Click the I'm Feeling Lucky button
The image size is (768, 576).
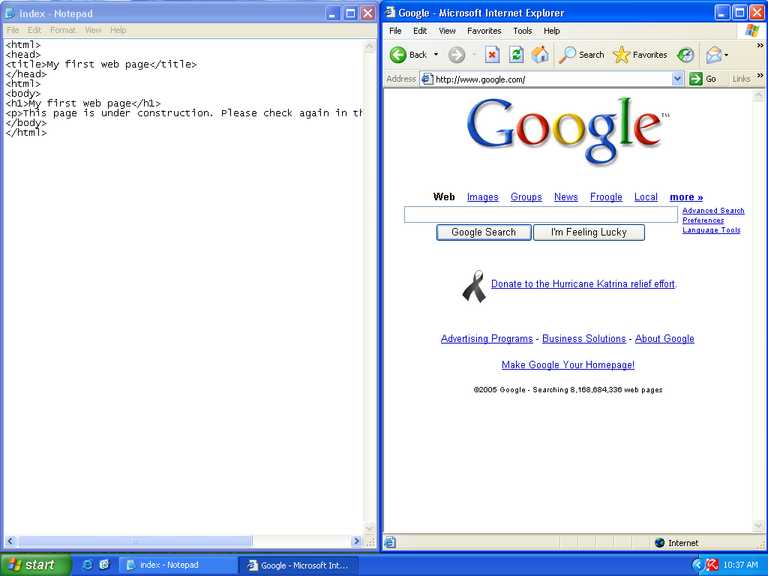589,232
